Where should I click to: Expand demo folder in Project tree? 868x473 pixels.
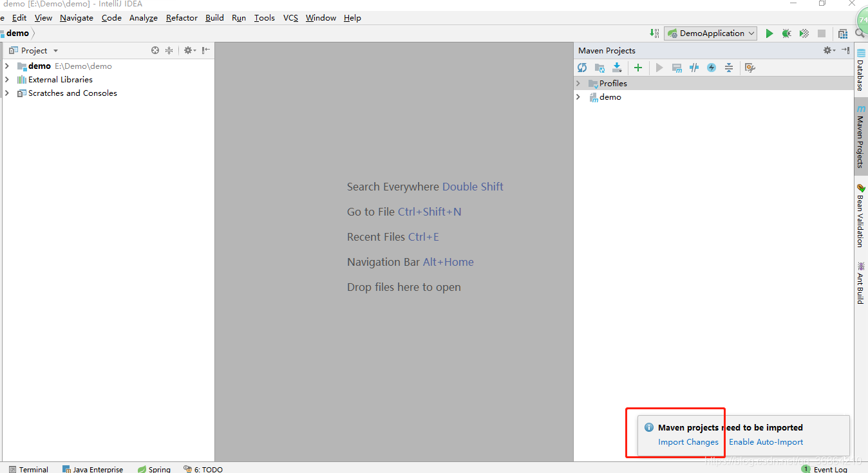[7, 66]
